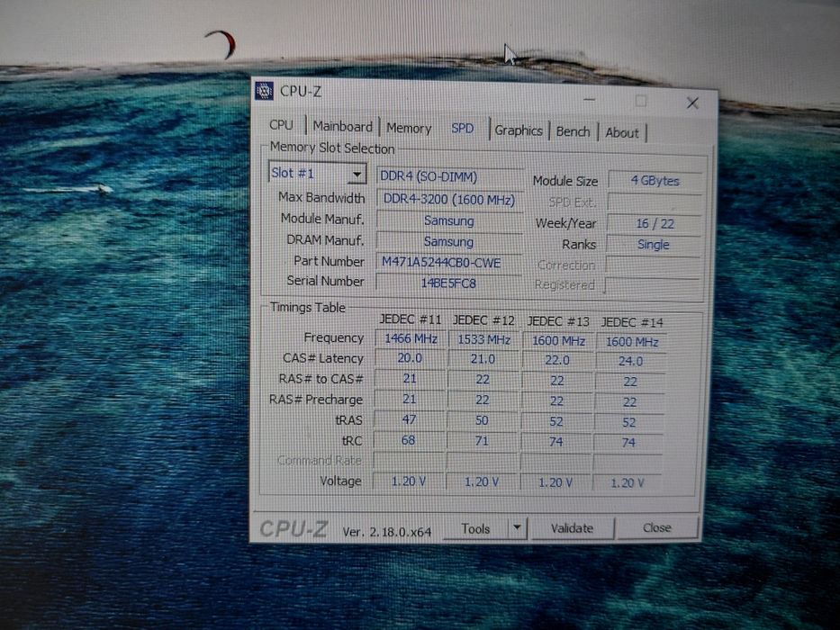The width and height of the screenshot is (840, 630).
Task: Click the Tools button
Action: pyautogui.click(x=475, y=529)
